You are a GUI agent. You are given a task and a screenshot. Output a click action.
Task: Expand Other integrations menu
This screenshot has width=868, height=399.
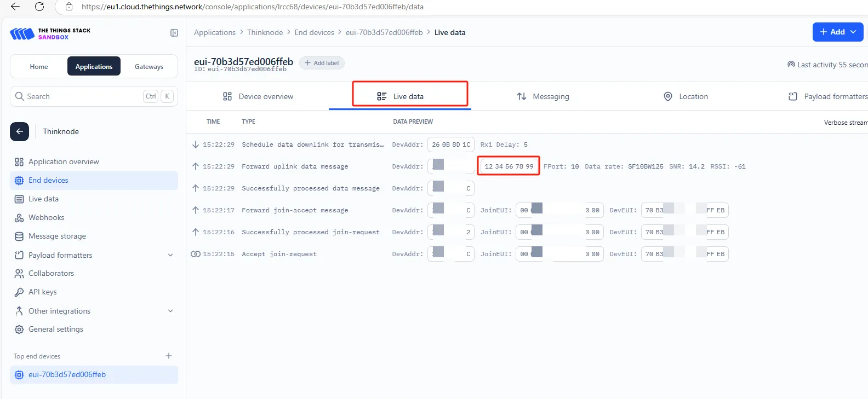click(170, 311)
